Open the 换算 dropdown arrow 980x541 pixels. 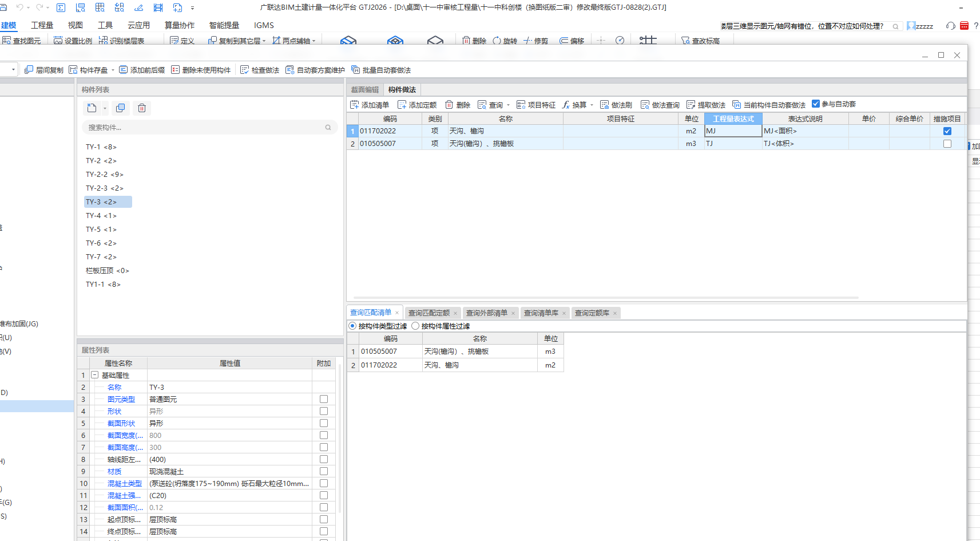pos(592,105)
